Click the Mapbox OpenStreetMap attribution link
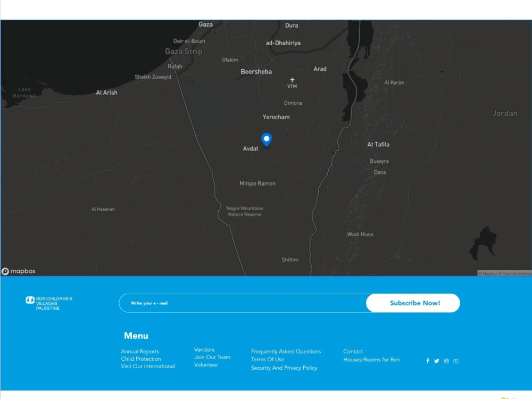This screenshot has width=532, height=399. pos(504,273)
